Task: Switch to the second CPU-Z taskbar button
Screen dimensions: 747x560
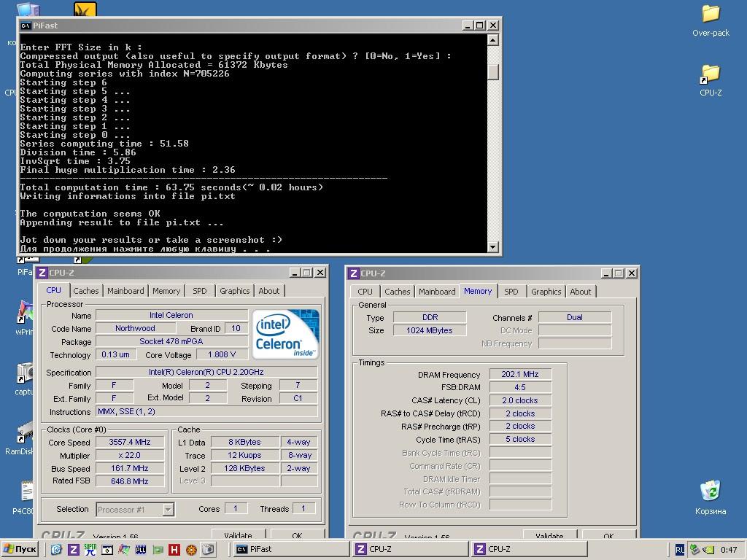Action: coord(530,550)
